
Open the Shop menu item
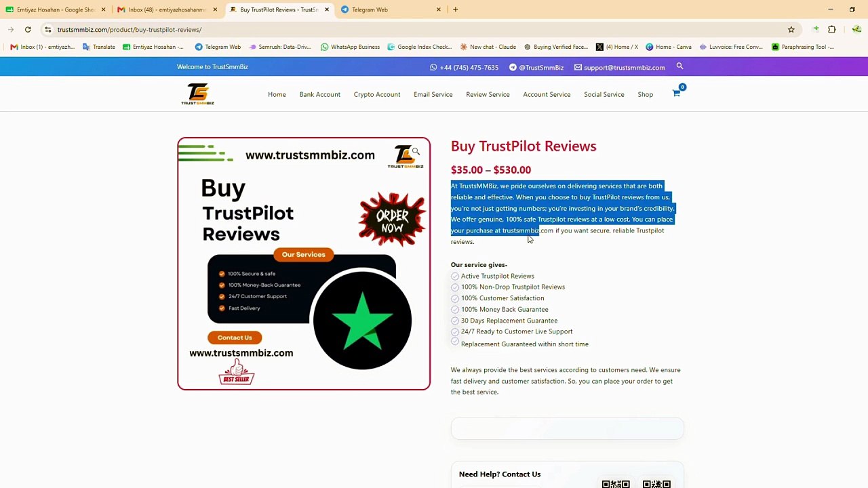646,94
